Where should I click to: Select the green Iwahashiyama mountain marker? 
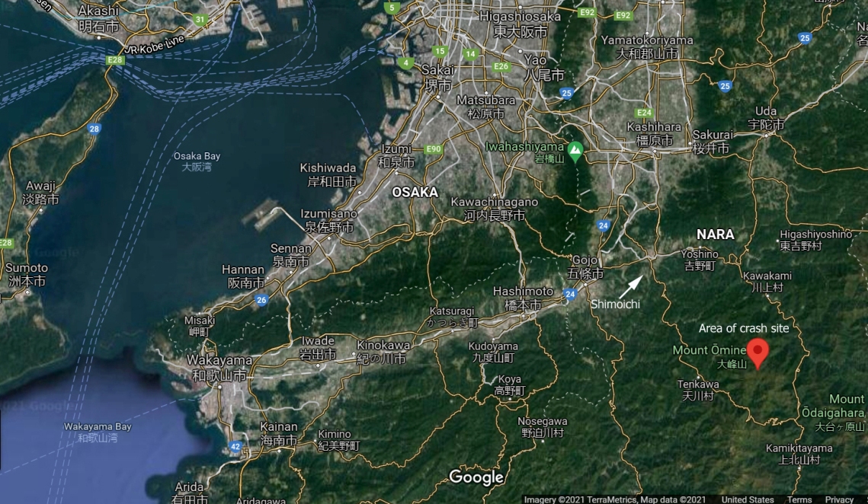(x=575, y=150)
